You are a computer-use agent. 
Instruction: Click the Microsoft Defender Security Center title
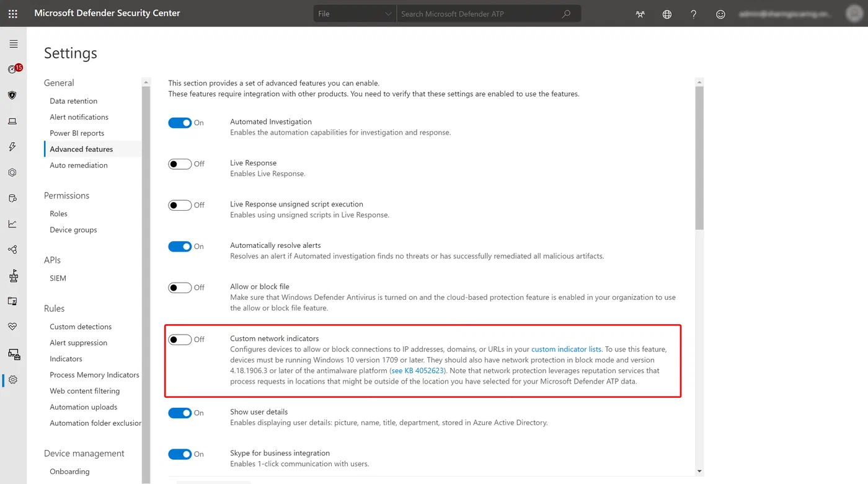pos(107,13)
